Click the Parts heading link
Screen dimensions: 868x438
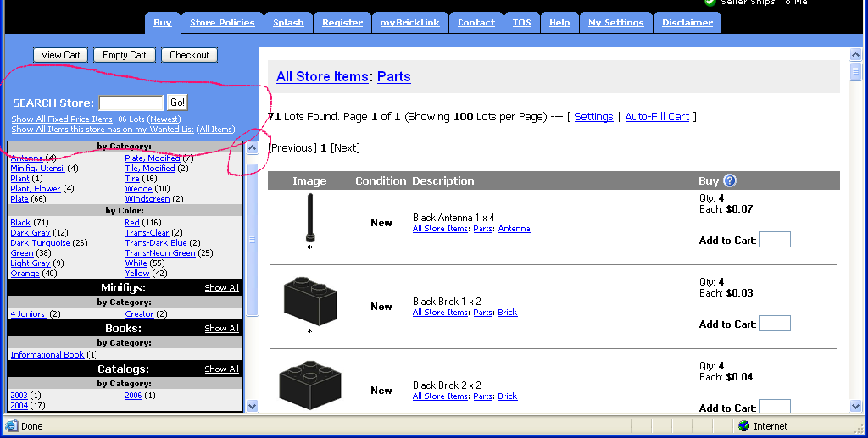(x=393, y=76)
